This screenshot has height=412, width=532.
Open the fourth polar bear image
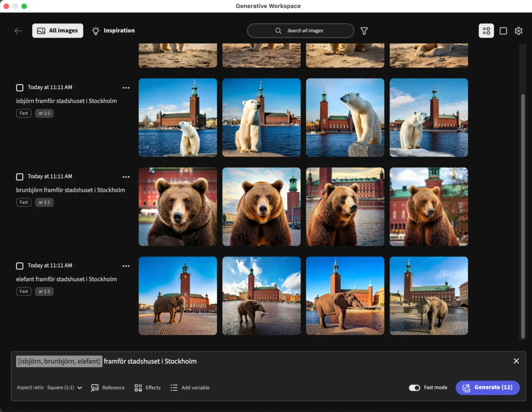(x=429, y=118)
